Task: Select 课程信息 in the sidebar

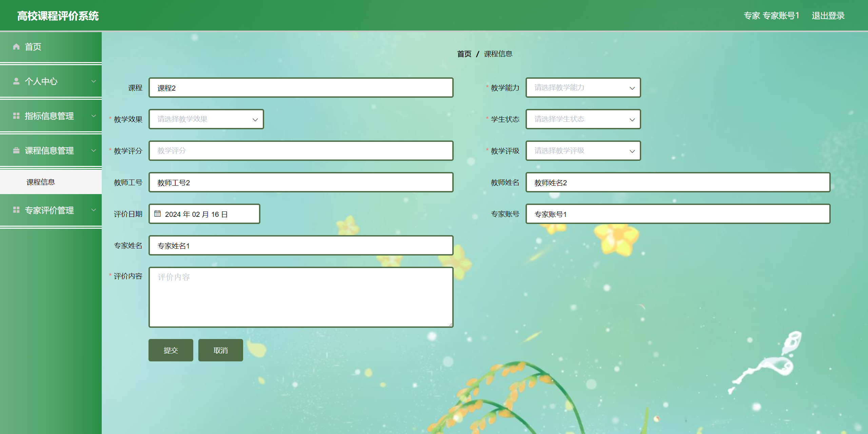Action: [41, 182]
